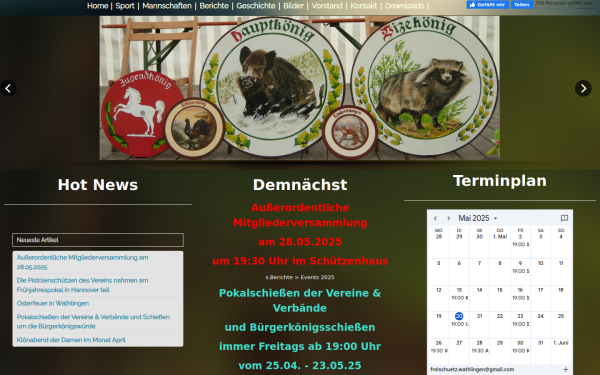This screenshot has height=375, width=600.
Task: Open 19:00 event on May 23
Action: 520,324
